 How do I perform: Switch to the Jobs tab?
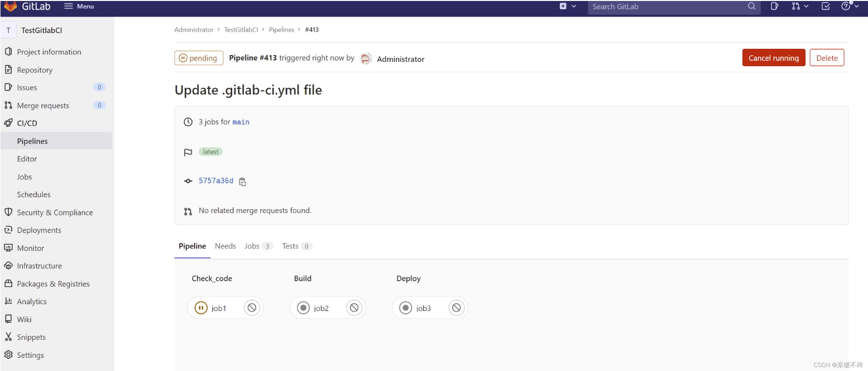pos(258,246)
